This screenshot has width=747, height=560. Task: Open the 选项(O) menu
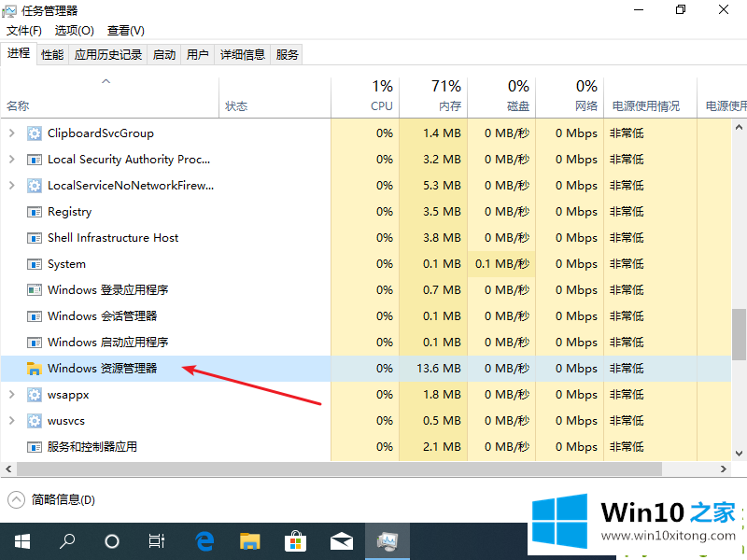74,31
